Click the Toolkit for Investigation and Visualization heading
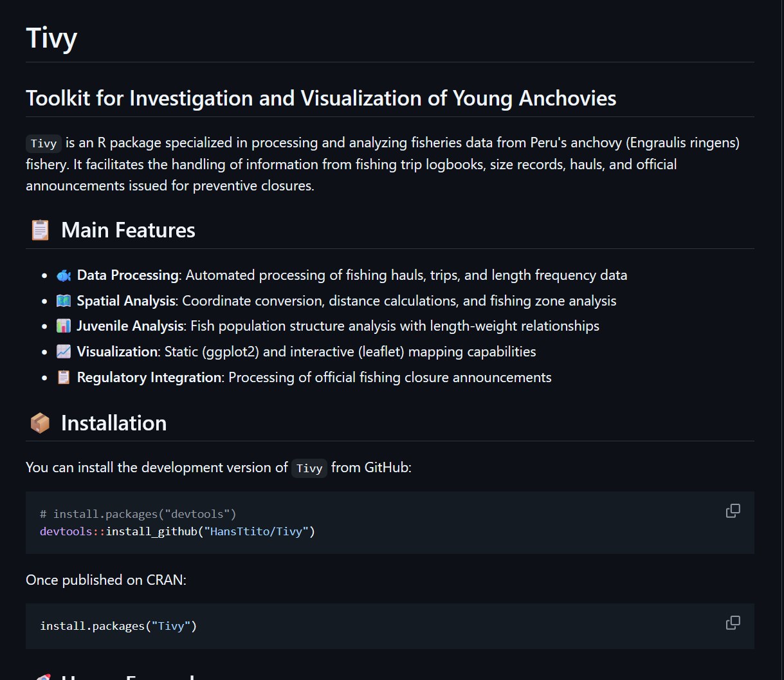784x680 pixels. click(x=321, y=98)
